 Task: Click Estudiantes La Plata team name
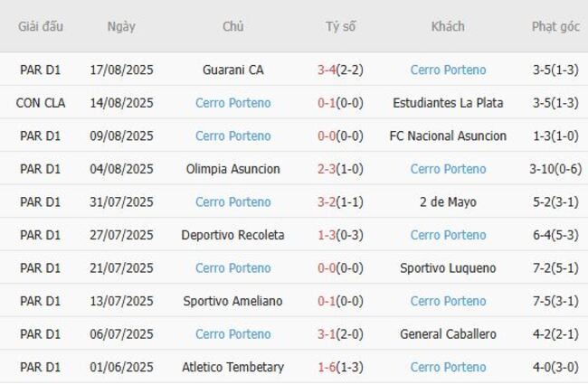coord(448,103)
